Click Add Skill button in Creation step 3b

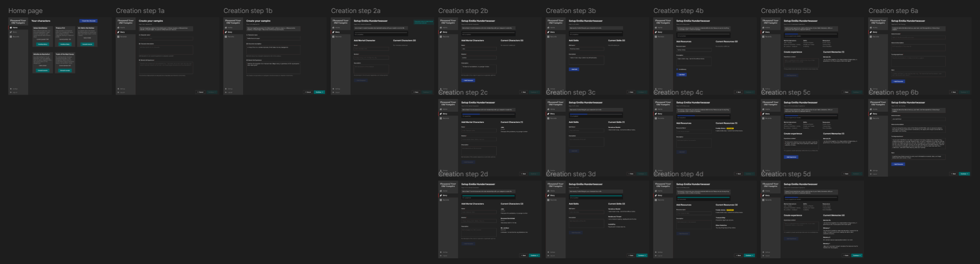click(x=574, y=69)
